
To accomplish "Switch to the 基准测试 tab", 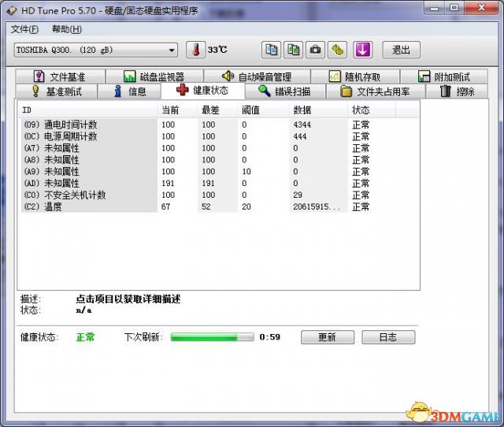I will click(x=57, y=91).
